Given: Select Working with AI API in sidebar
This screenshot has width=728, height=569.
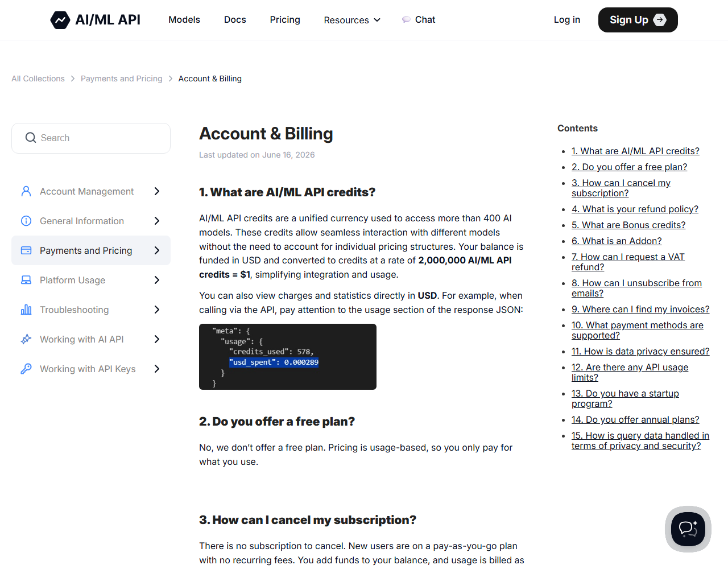Looking at the screenshot, I should tap(91, 339).
